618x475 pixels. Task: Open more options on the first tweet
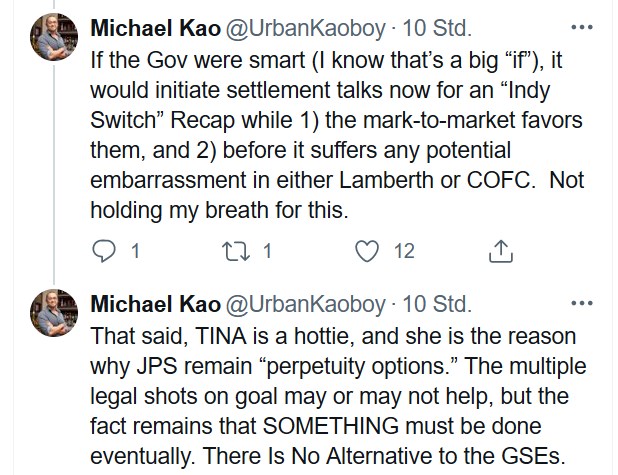tap(578, 24)
